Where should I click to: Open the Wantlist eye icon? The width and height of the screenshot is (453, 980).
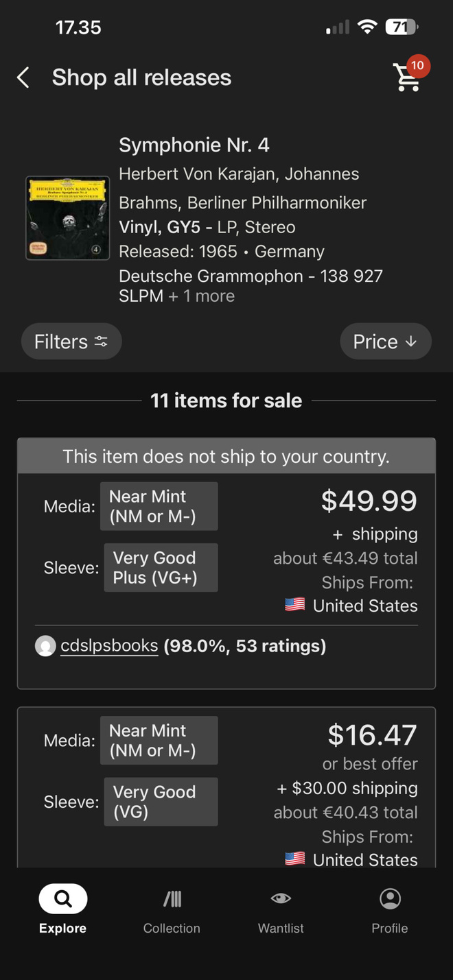pyautogui.click(x=281, y=898)
